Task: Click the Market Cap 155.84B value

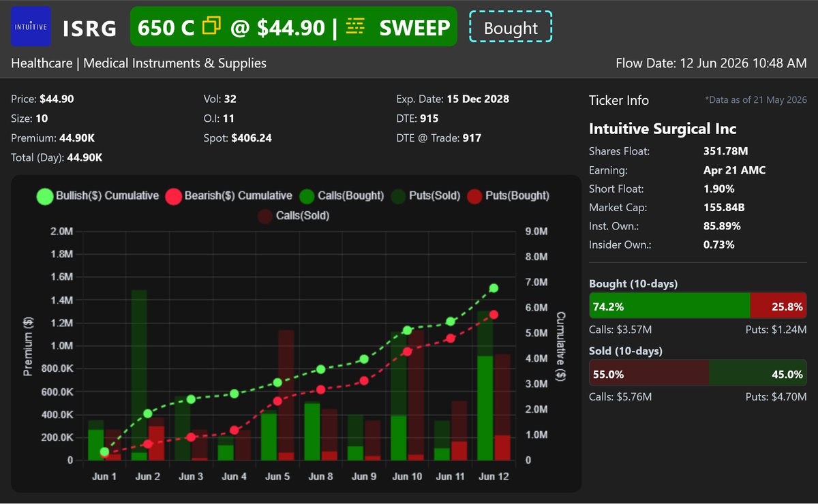Action: pos(725,207)
